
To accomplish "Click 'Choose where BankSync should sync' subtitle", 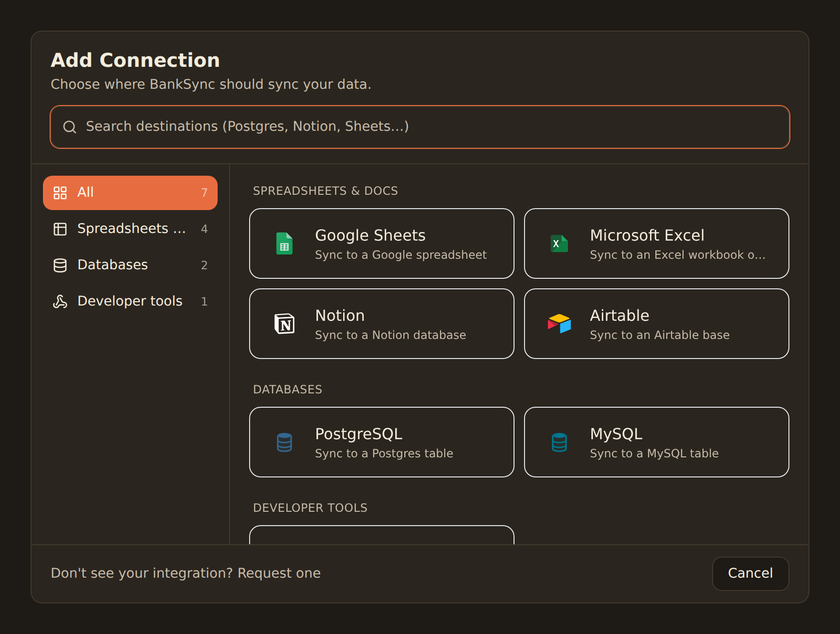I will point(211,85).
